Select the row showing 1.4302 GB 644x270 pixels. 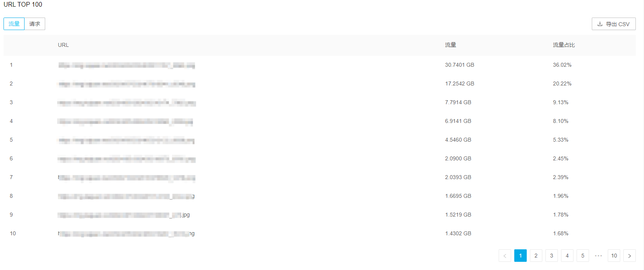tap(319, 234)
